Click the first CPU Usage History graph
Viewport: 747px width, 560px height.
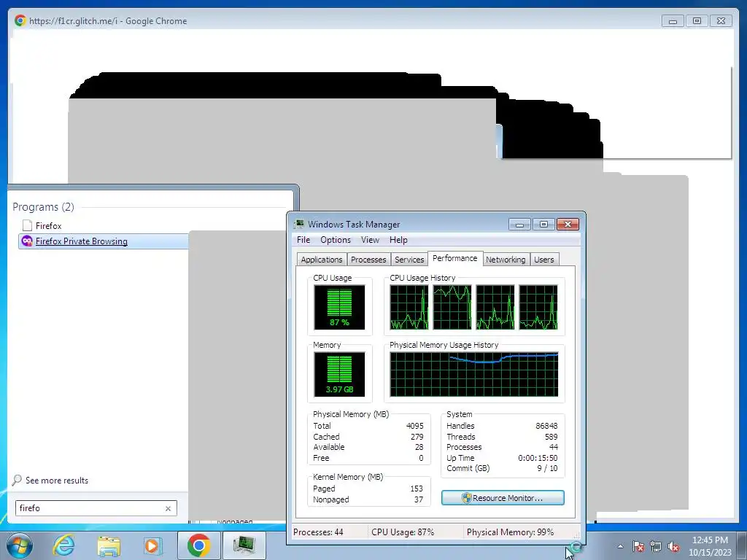pos(409,307)
